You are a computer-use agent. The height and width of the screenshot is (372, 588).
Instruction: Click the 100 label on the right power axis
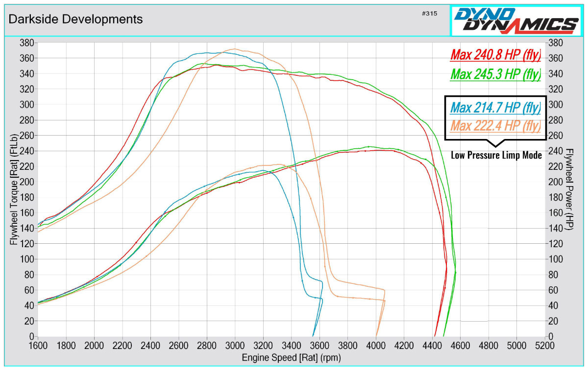coord(556,259)
